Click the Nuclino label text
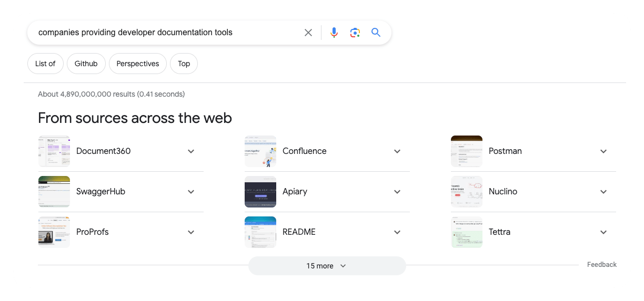The height and width of the screenshot is (301, 644). click(x=503, y=192)
